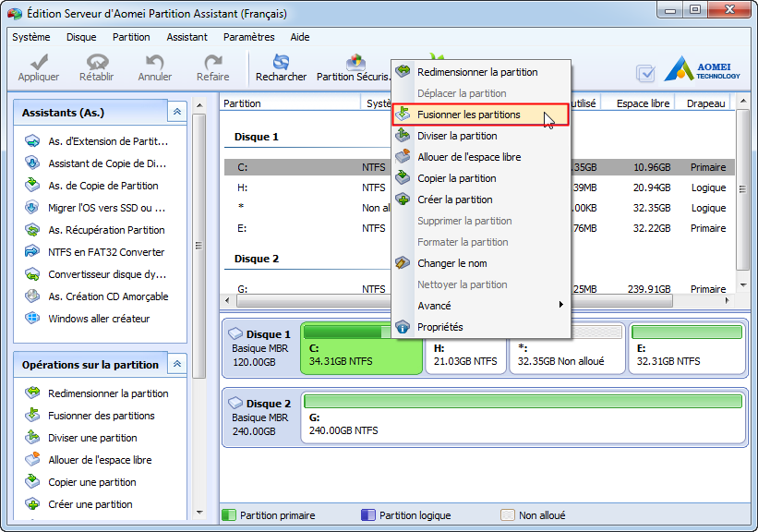Screen dimensions: 758x532
Task: Click the Refaire redo icon
Action: pyautogui.click(x=212, y=62)
